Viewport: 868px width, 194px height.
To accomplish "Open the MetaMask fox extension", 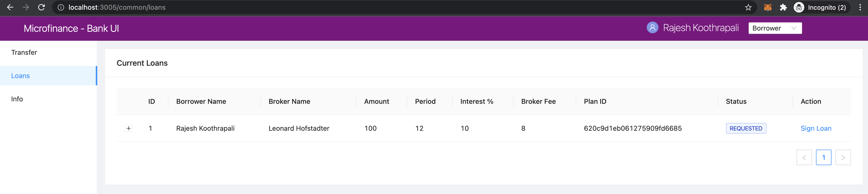I will (x=768, y=8).
